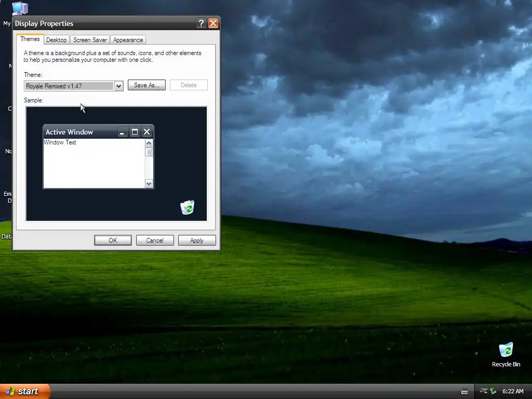Confirm with the OK button
This screenshot has height=399, width=532.
coord(113,241)
